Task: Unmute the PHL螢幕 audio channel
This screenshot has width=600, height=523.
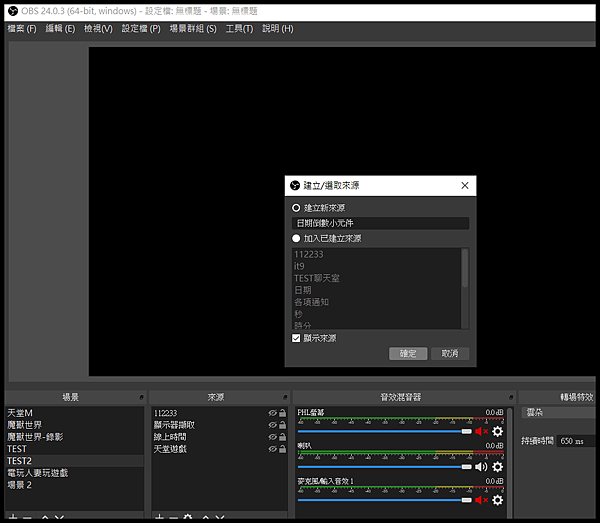Action: click(x=481, y=432)
